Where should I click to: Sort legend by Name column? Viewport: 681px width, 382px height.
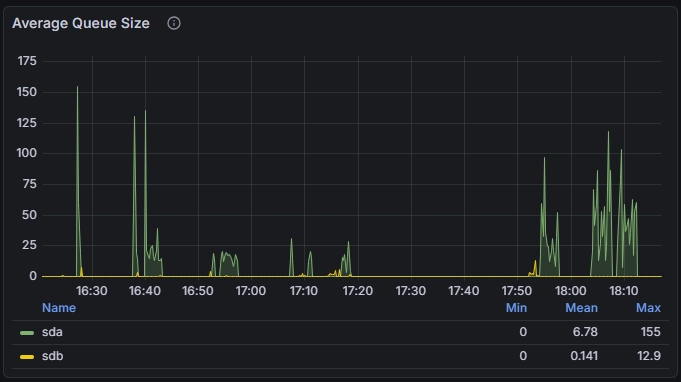pos(59,308)
